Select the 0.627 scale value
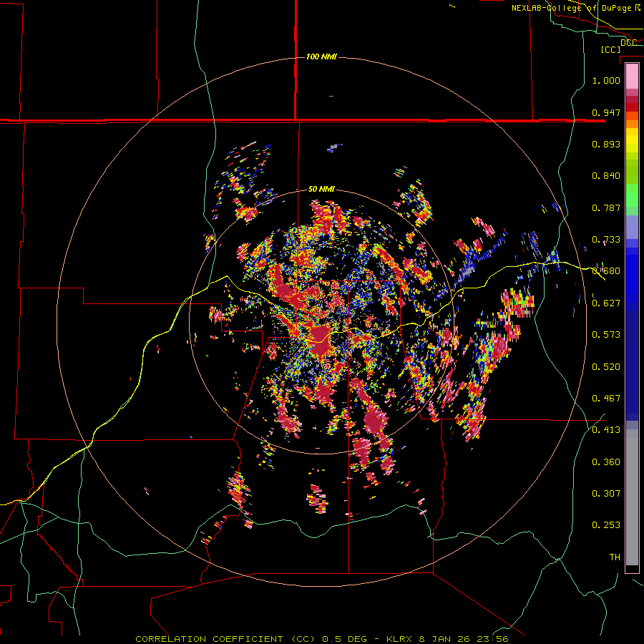 click(x=606, y=303)
